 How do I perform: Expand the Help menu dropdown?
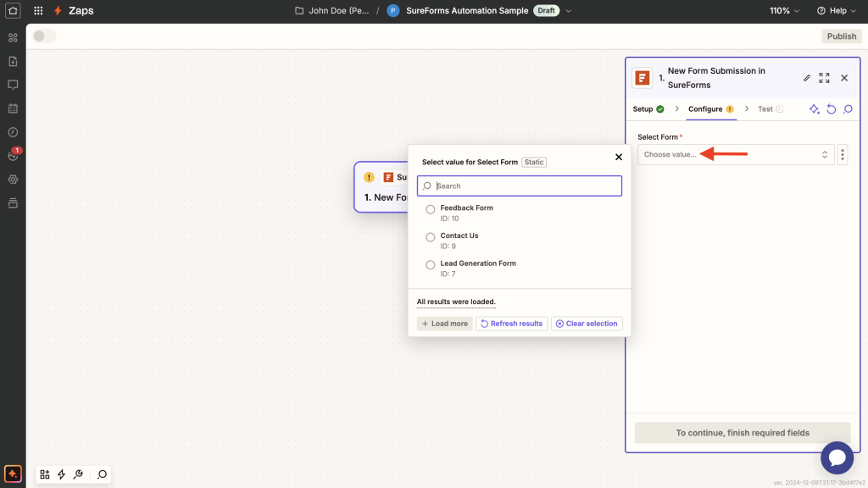click(x=836, y=10)
